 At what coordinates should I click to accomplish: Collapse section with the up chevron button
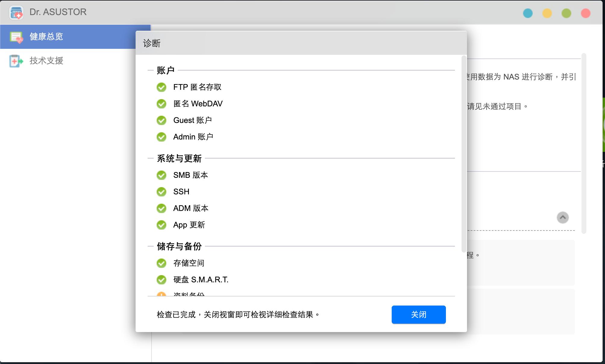563,218
